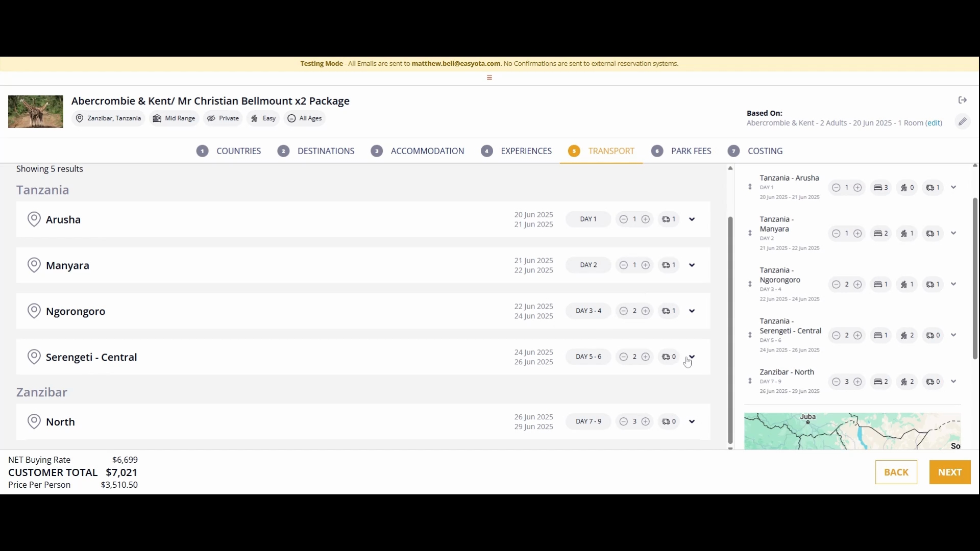Click the transport vehicle count for the Manyara row

(669, 265)
